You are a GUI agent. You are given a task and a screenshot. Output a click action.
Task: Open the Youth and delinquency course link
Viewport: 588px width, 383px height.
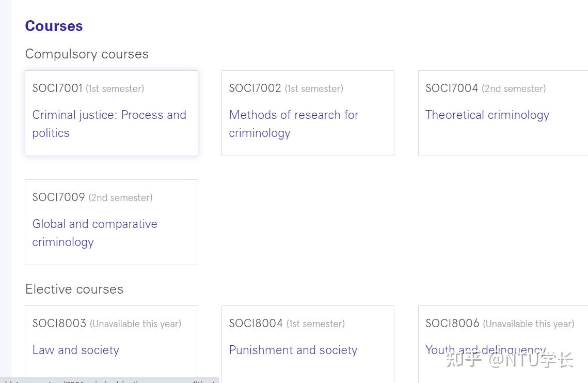[x=485, y=350]
